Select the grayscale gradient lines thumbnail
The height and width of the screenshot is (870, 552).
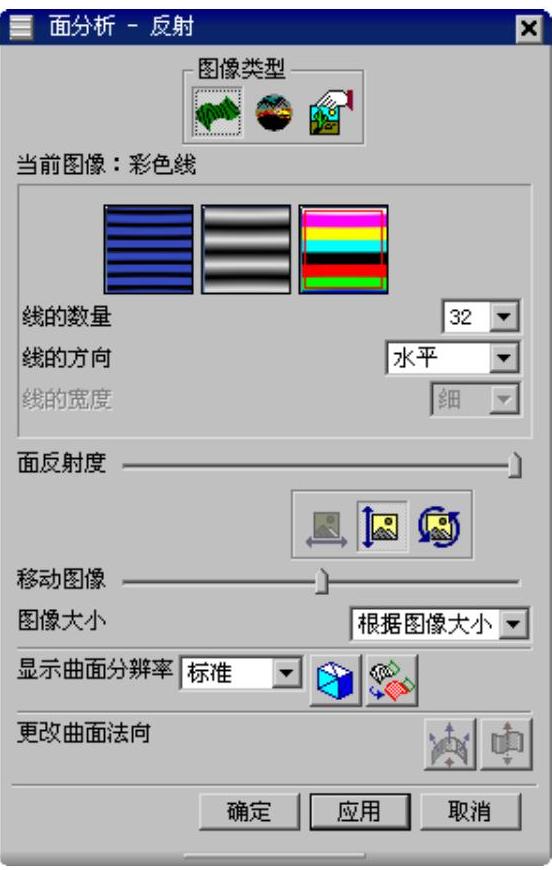pos(246,249)
